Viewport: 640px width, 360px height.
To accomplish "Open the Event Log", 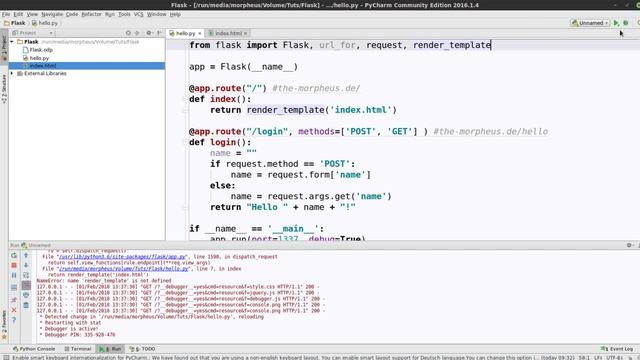I will [617, 349].
